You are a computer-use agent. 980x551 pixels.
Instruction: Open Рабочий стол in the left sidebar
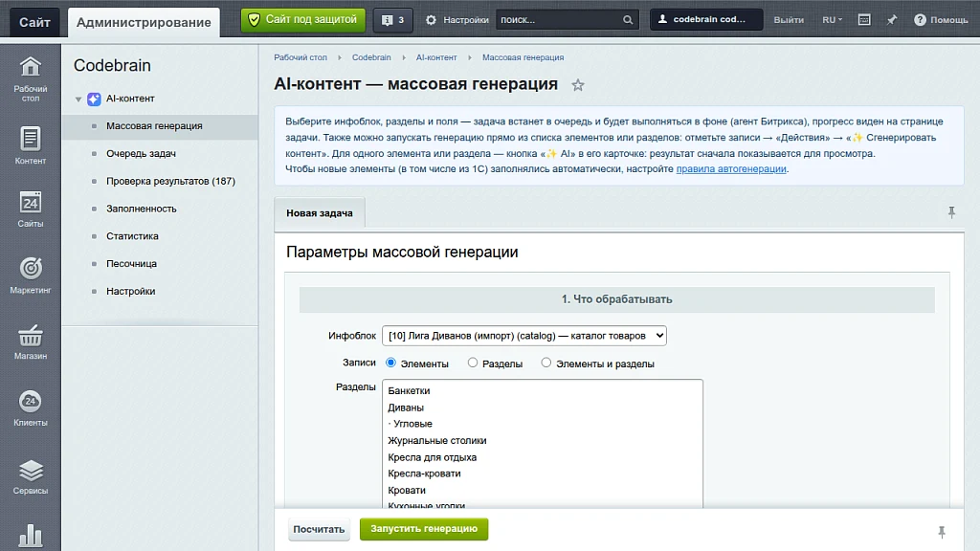pos(30,78)
